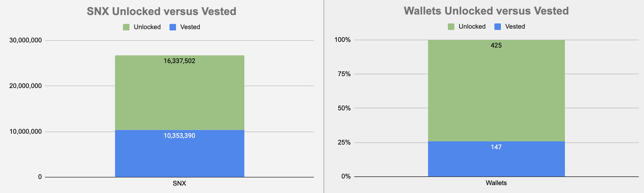Click the green bar labeled 16,337,502

coord(180,93)
